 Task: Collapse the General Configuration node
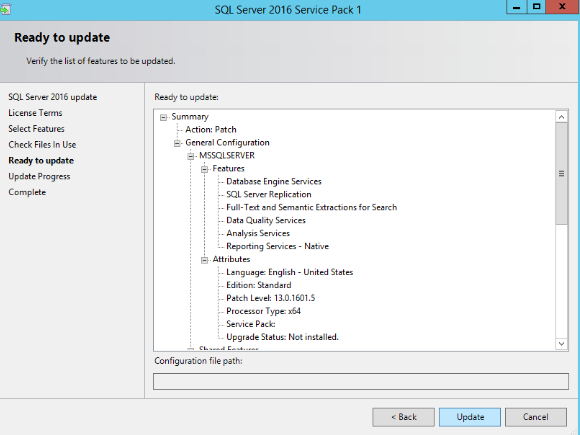click(x=177, y=144)
